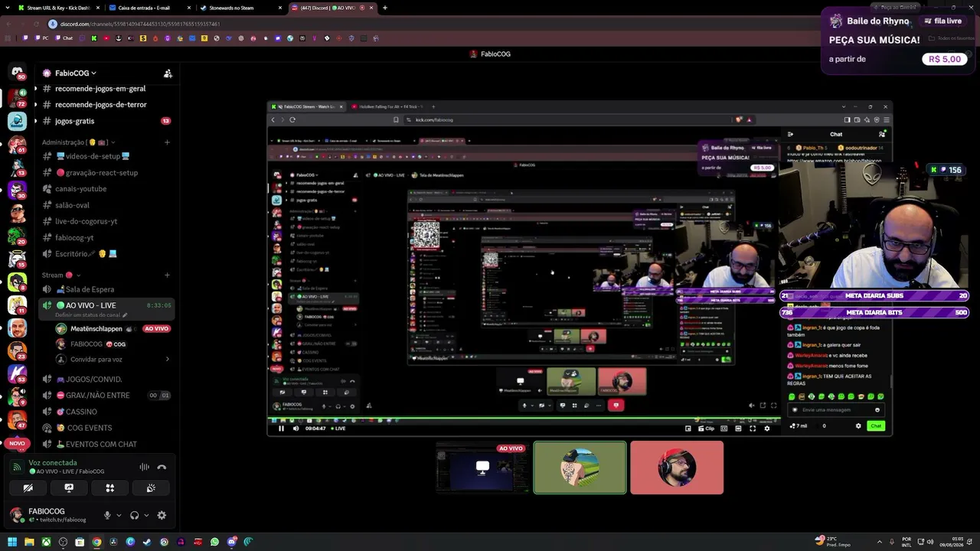
Task: Switch to Caixa de entrada E-mail tab
Action: click(149, 8)
